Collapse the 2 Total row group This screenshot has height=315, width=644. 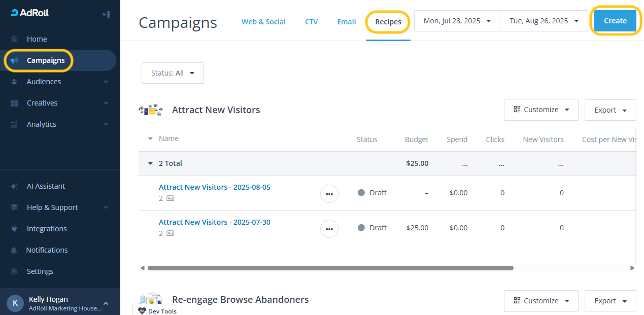pyautogui.click(x=150, y=163)
